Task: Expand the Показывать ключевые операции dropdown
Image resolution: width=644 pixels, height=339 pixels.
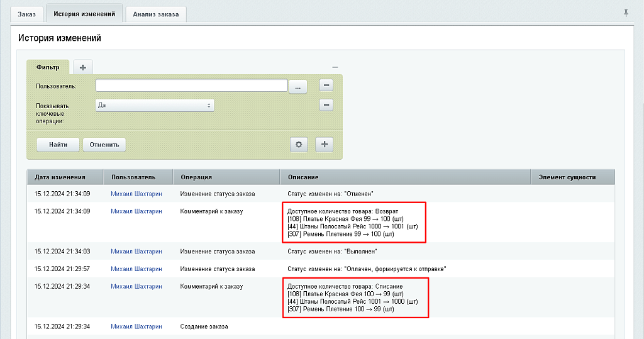Action: 155,106
